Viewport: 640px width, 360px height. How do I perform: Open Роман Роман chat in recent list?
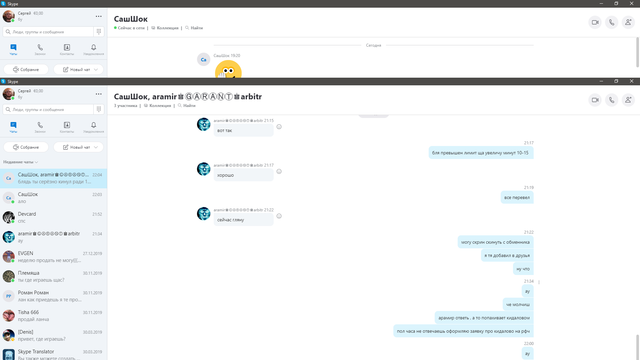pyautogui.click(x=53, y=296)
